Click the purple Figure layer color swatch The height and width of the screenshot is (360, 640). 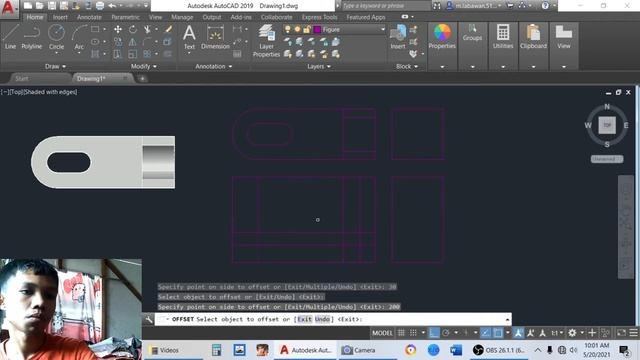pyautogui.click(x=317, y=29)
